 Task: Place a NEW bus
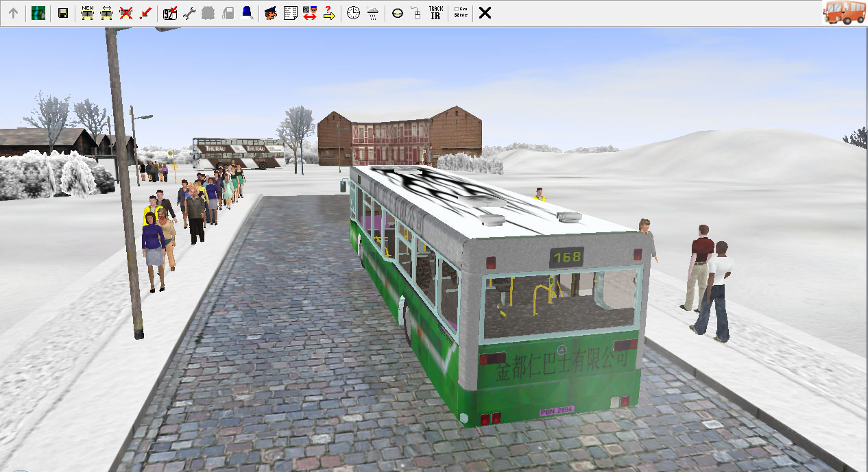point(87,13)
